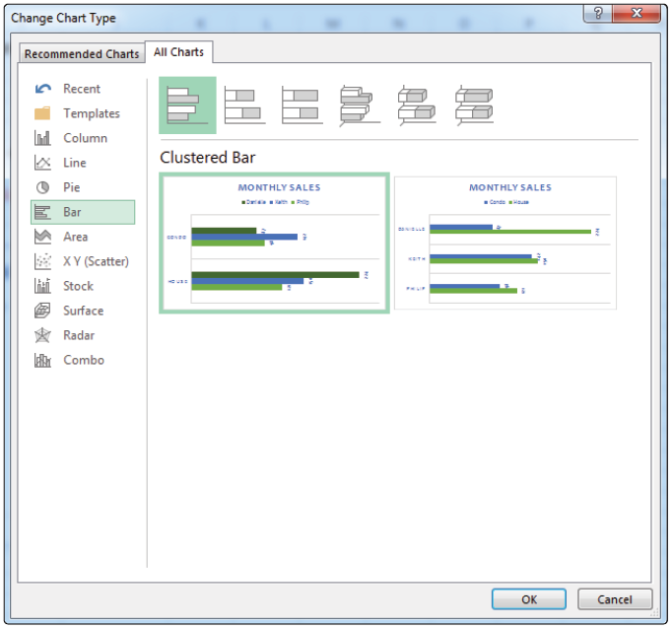
Task: Select the Radar chart category
Action: point(79,335)
